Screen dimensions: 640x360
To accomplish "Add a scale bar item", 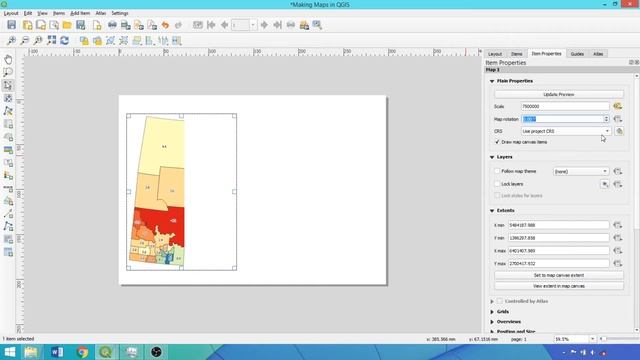I will point(8,189).
